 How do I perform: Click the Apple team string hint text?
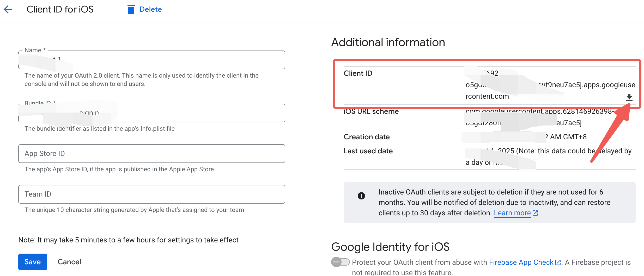(134, 210)
